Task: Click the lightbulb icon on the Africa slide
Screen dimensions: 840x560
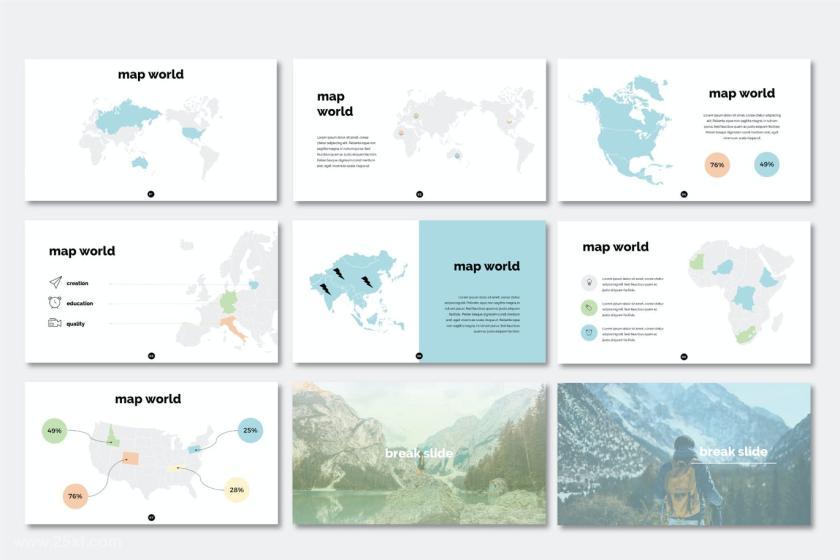Action: (589, 283)
